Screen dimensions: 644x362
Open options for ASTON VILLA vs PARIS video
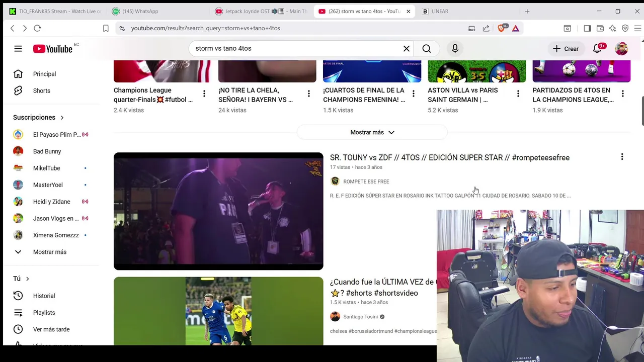click(518, 94)
